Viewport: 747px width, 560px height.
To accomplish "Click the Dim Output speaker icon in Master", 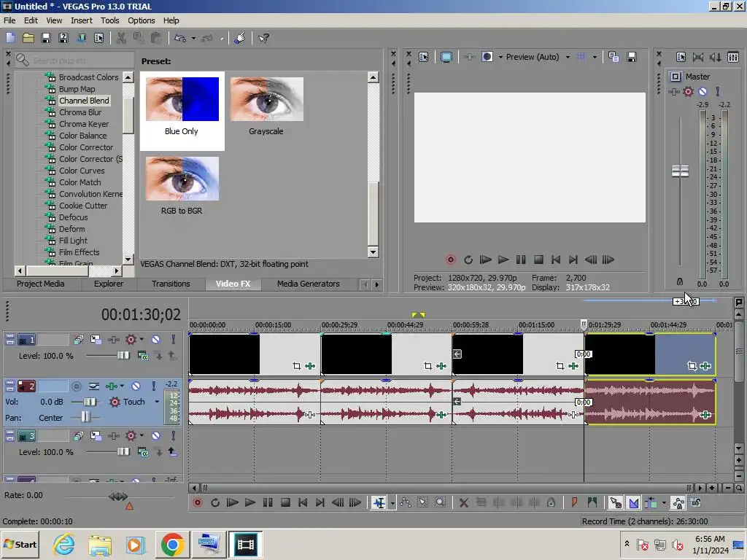I will pyautogui.click(x=715, y=57).
